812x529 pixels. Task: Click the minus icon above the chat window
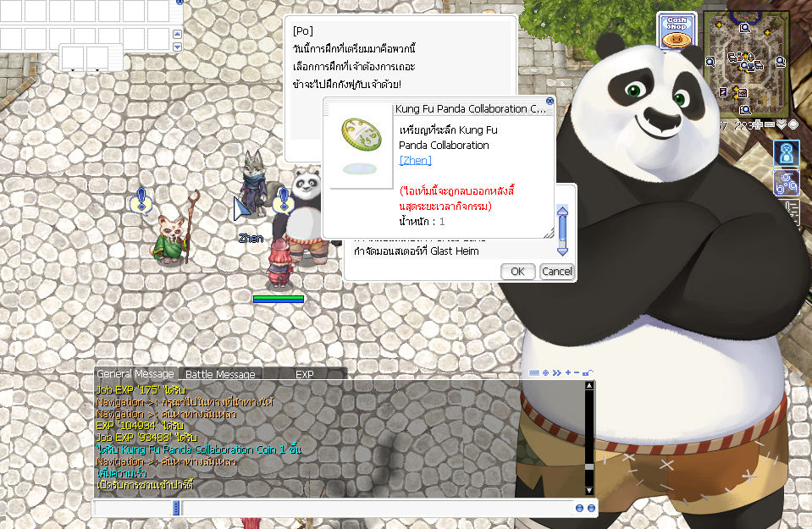576,372
